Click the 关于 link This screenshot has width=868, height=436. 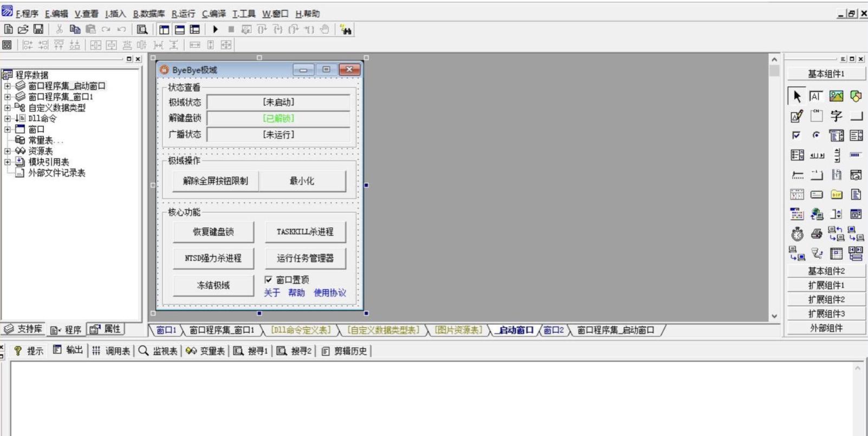tap(272, 293)
